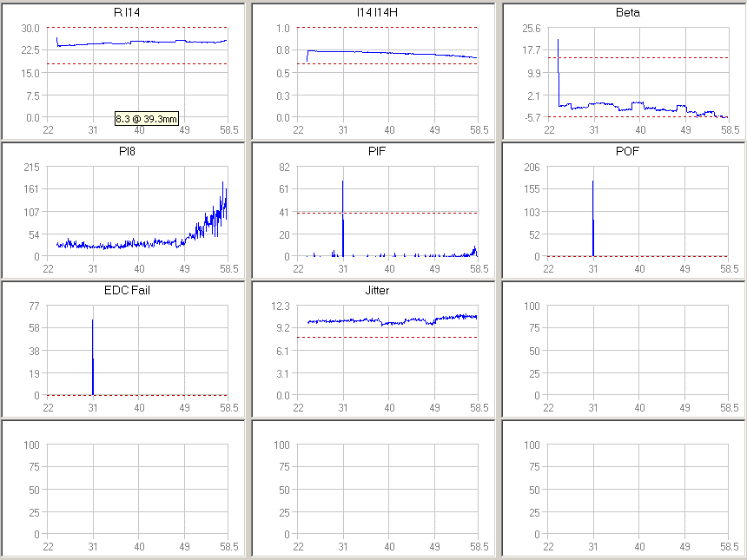The width and height of the screenshot is (747, 560).
Task: Click the 8.3 @ 39.3mm tooltip
Action: 147,117
